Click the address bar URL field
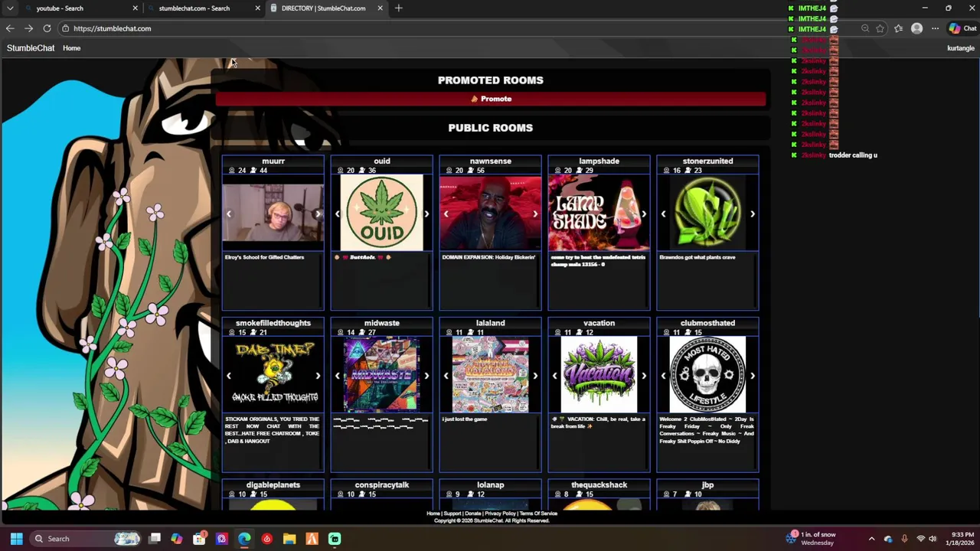980x551 pixels. point(459,28)
